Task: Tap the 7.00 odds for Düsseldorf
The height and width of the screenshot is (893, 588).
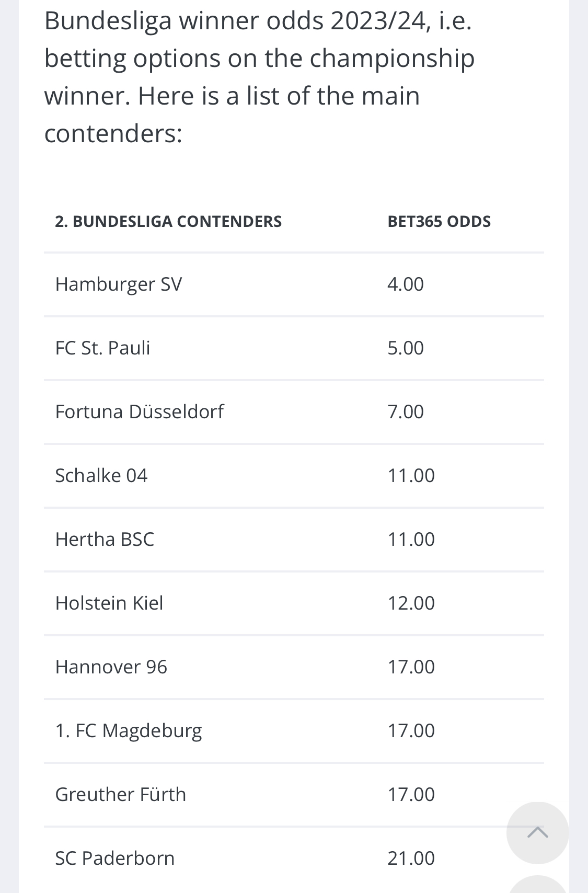Action: [x=406, y=412]
